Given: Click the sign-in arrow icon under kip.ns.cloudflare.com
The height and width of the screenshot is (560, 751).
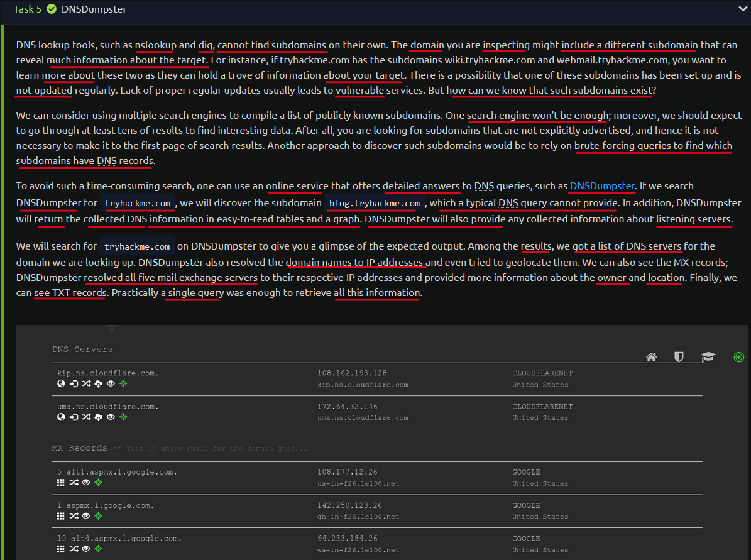Looking at the screenshot, I should click(x=74, y=383).
